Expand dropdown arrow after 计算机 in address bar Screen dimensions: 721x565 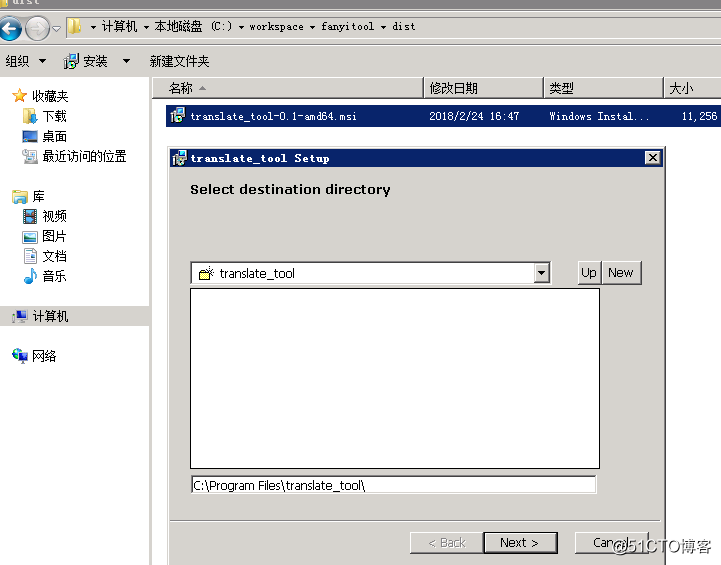(x=146, y=28)
